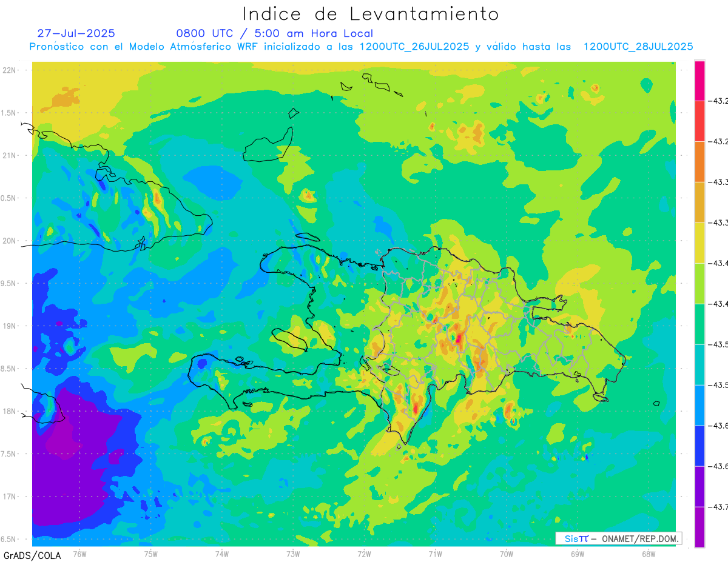Click the ONAMET/REP.DOM. attribution box

click(618, 538)
